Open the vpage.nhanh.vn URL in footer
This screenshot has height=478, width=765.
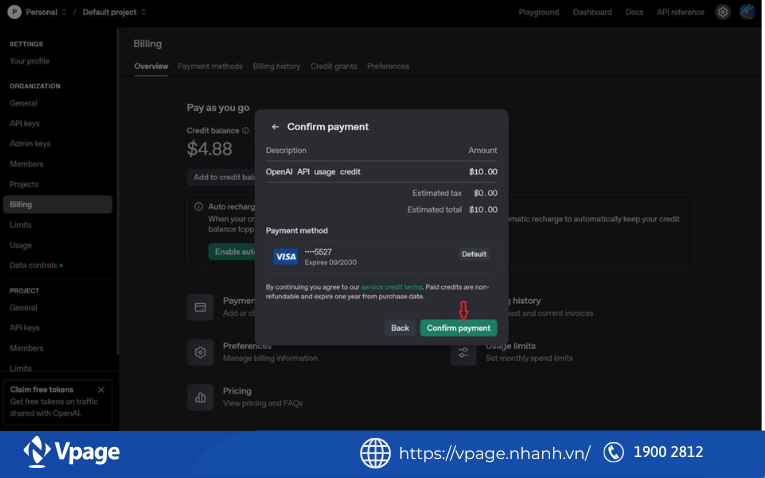click(x=494, y=453)
